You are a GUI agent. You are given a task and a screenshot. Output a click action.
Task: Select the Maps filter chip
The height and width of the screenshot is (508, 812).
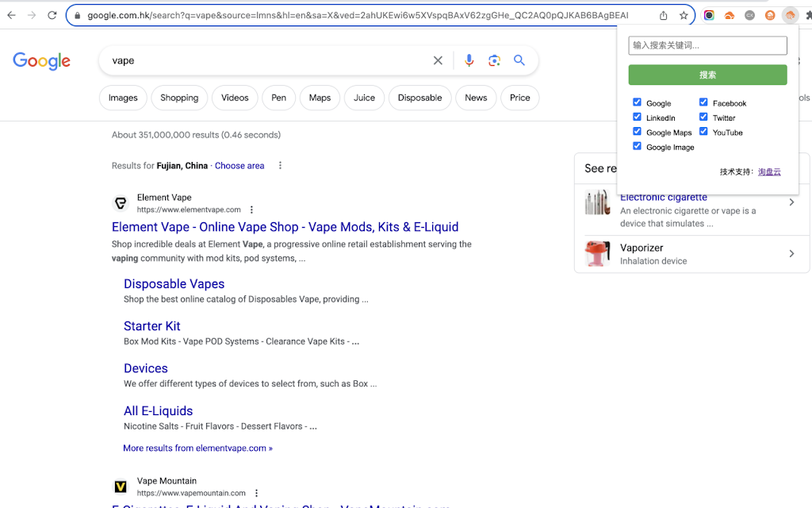coord(320,98)
